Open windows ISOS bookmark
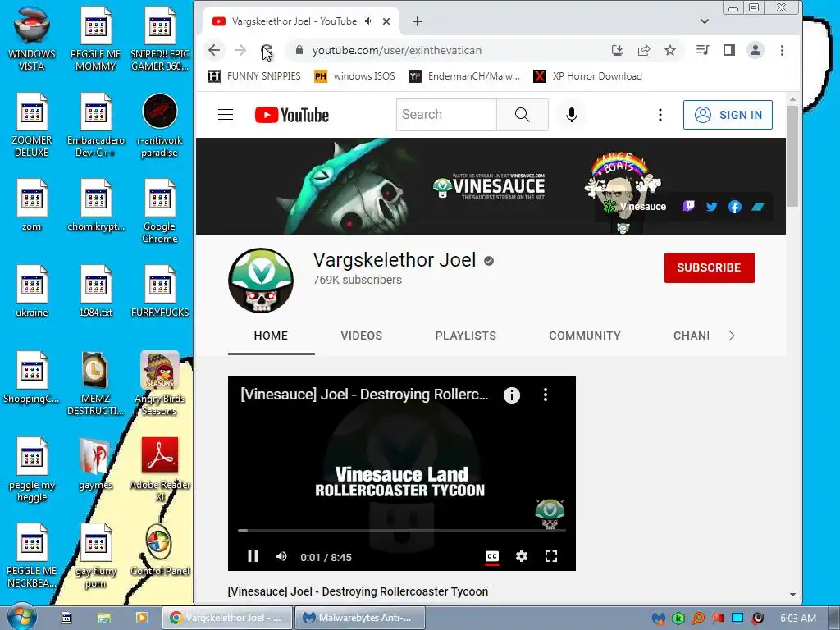This screenshot has width=840, height=630. point(354,76)
